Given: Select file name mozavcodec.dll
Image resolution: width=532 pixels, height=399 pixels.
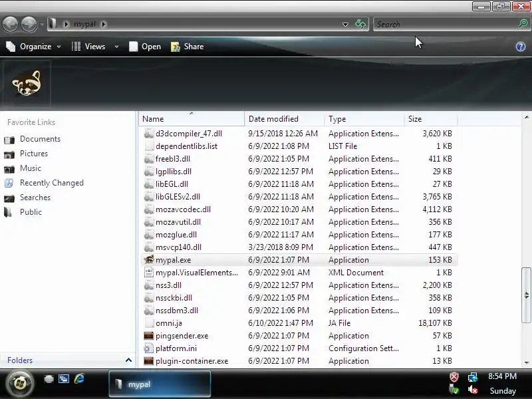Looking at the screenshot, I should point(184,209).
